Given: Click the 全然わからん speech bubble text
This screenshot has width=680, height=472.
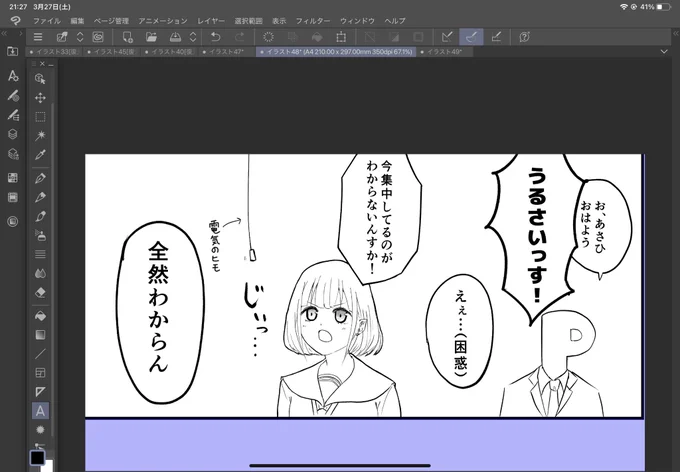Looking at the screenshot, I should (158, 306).
